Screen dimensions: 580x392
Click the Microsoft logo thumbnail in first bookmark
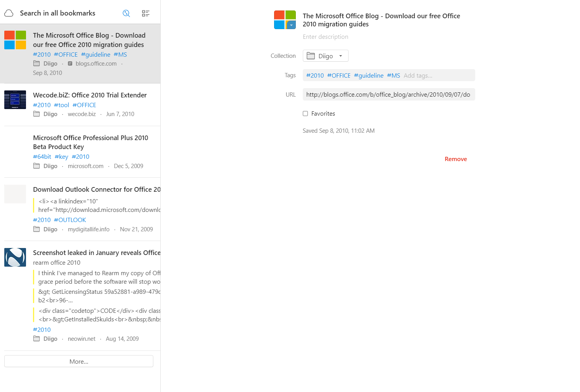15,40
